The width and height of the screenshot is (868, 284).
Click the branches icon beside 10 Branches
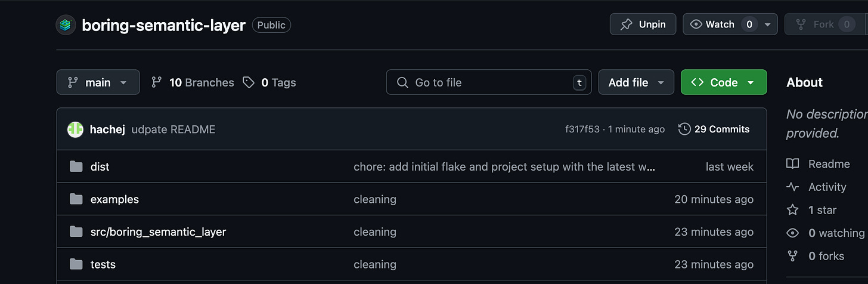157,82
